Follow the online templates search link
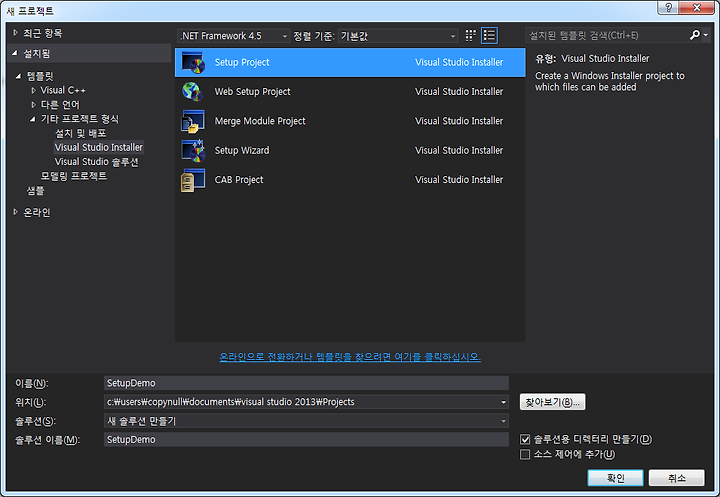720x497 pixels. tap(350, 357)
